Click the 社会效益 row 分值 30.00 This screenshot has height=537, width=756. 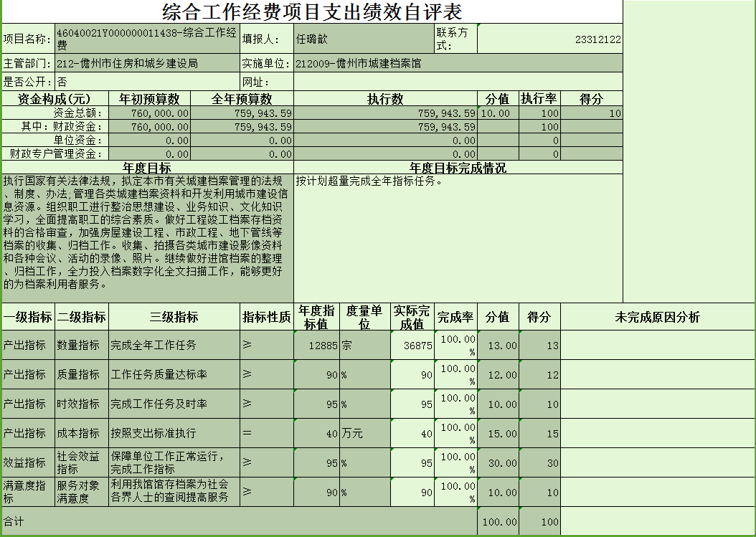[498, 462]
